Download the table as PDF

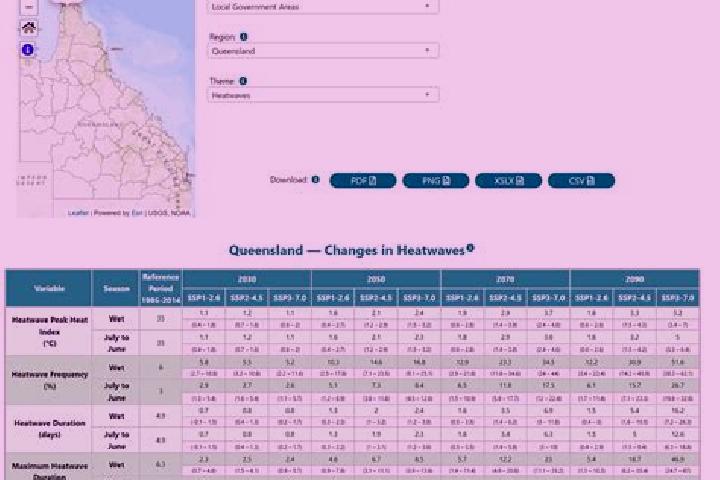click(363, 181)
